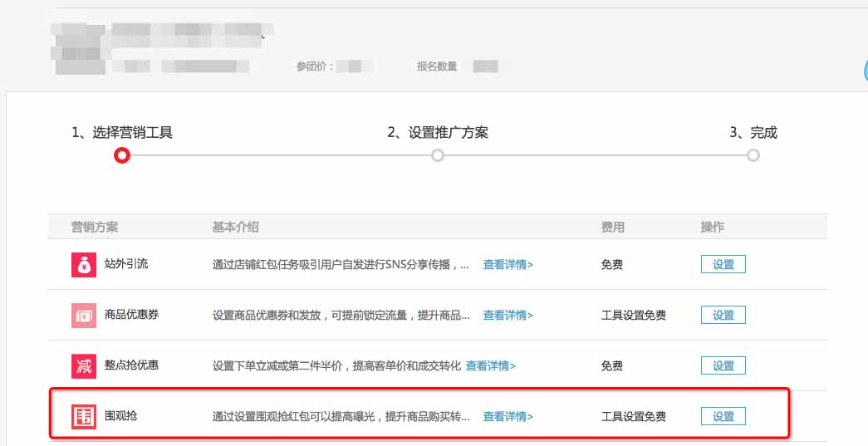Click the 商品优惠券 description text
Image resolution: width=868 pixels, height=446 pixels.
pyautogui.click(x=341, y=316)
